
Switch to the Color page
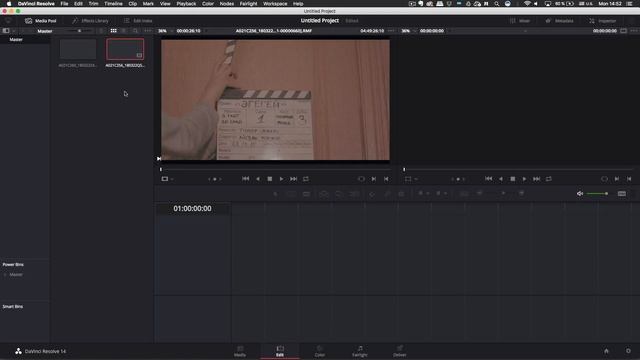320,351
